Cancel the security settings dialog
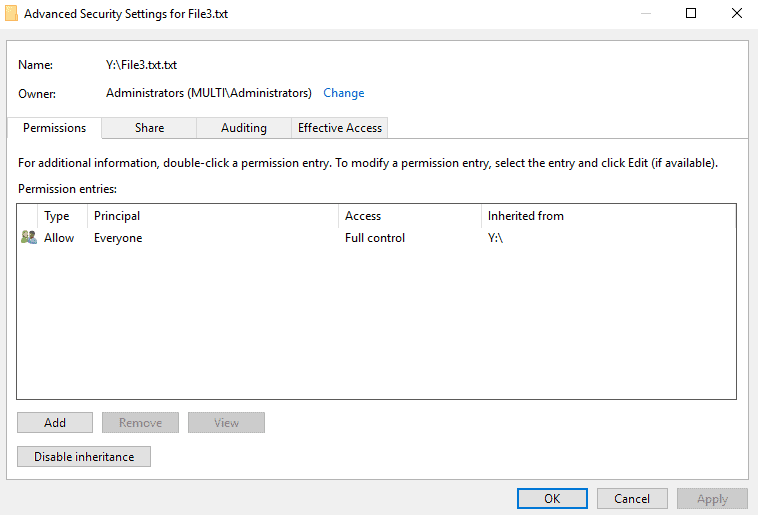 click(632, 498)
